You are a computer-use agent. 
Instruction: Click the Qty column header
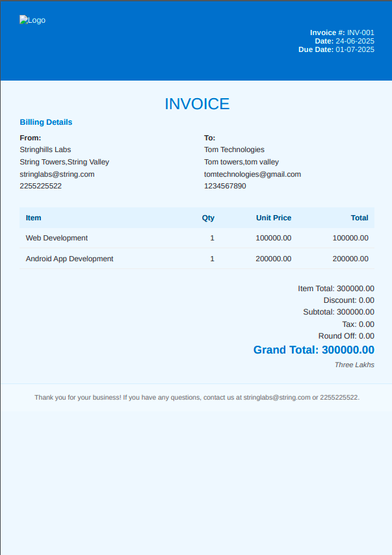pyautogui.click(x=208, y=218)
